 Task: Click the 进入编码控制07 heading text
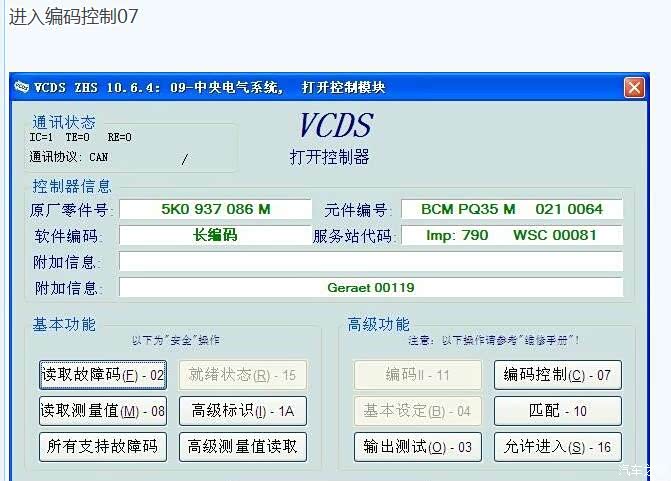coord(74,16)
